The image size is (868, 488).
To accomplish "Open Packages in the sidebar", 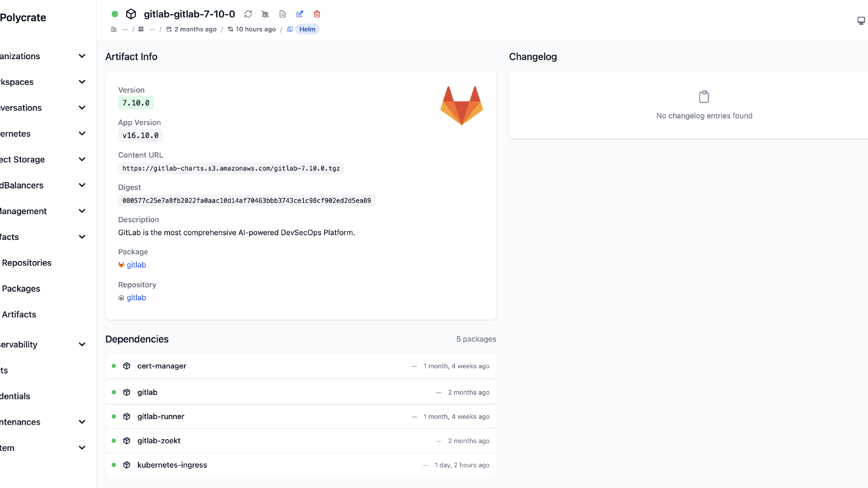I will (21, 289).
